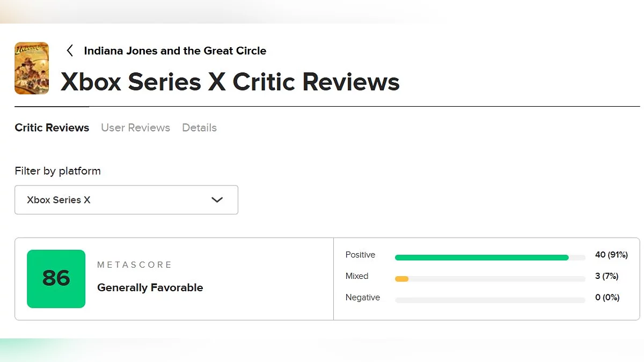Screen dimensions: 644x362
Task: Select the Critic Reviews tab
Action: point(52,128)
